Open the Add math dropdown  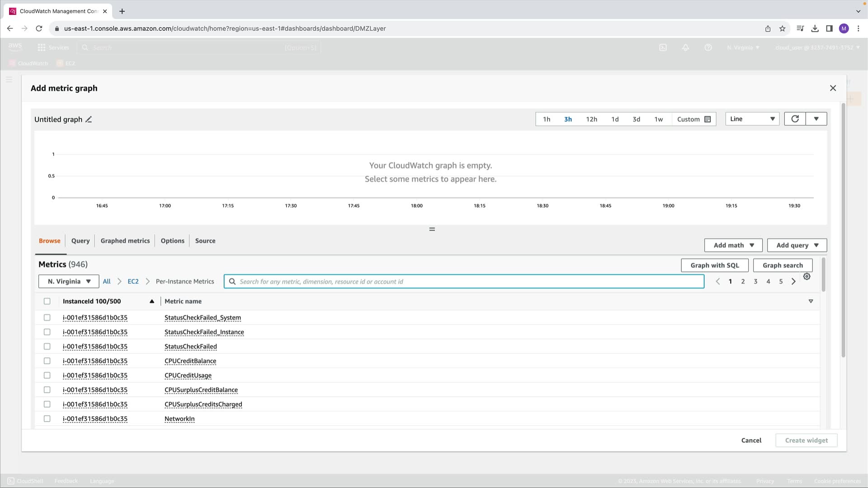pos(733,245)
